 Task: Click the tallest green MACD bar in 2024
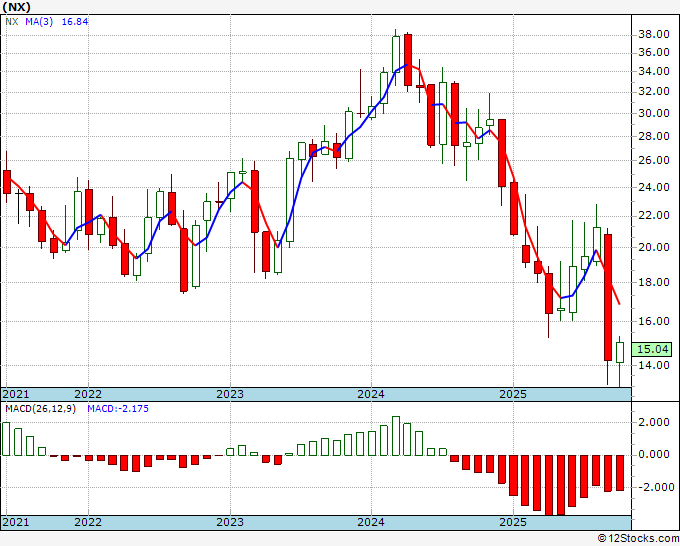coord(396,436)
